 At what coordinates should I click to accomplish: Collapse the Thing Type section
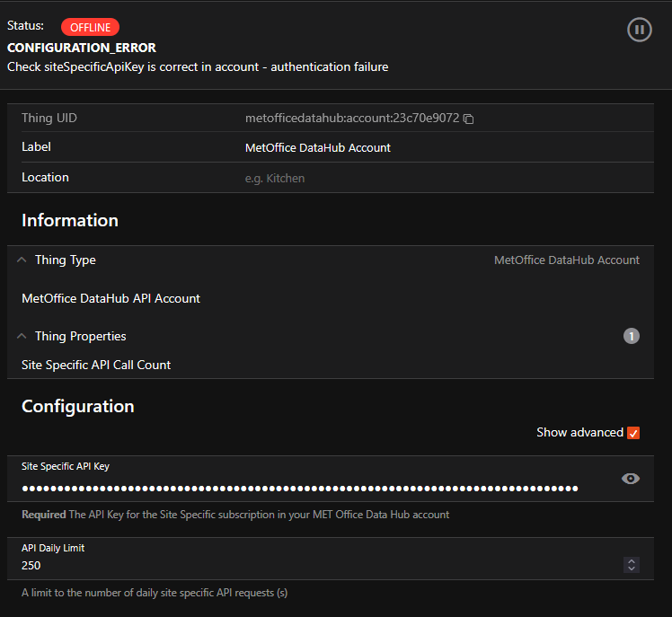point(22,260)
